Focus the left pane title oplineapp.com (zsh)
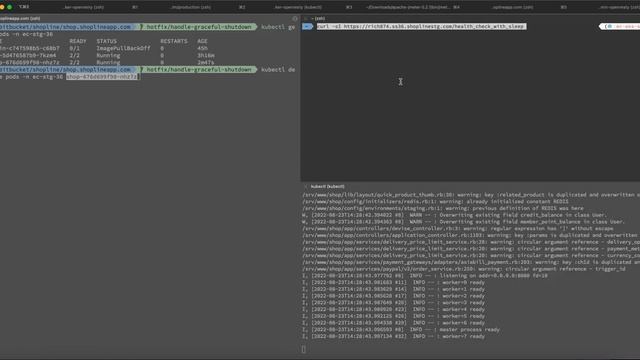 (x=20, y=18)
